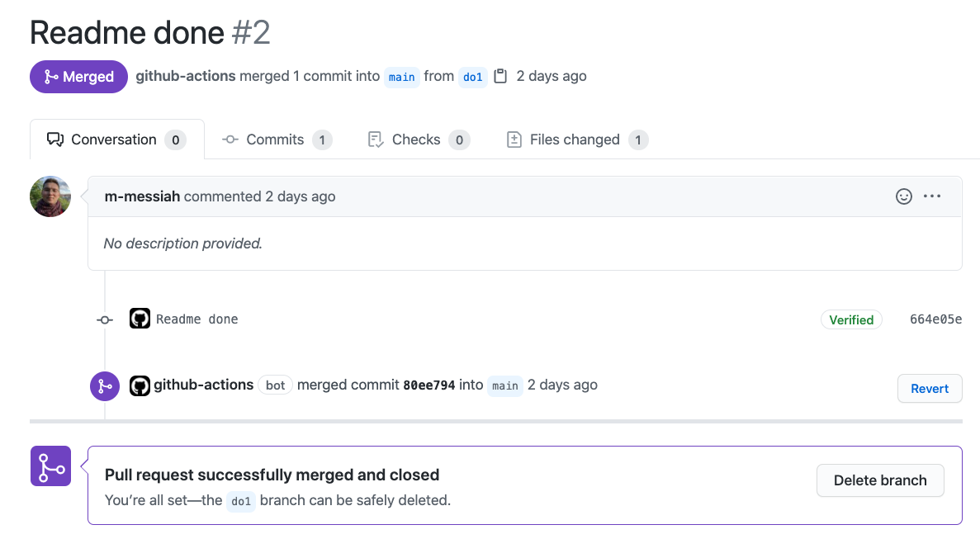Click the large merge icon beside success message

click(50, 466)
